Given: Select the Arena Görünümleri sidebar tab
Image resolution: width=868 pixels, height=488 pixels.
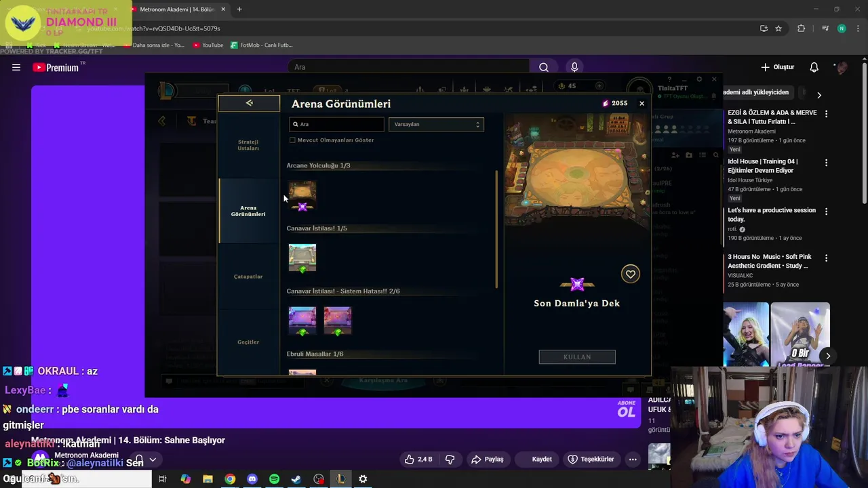Looking at the screenshot, I should 248,211.
